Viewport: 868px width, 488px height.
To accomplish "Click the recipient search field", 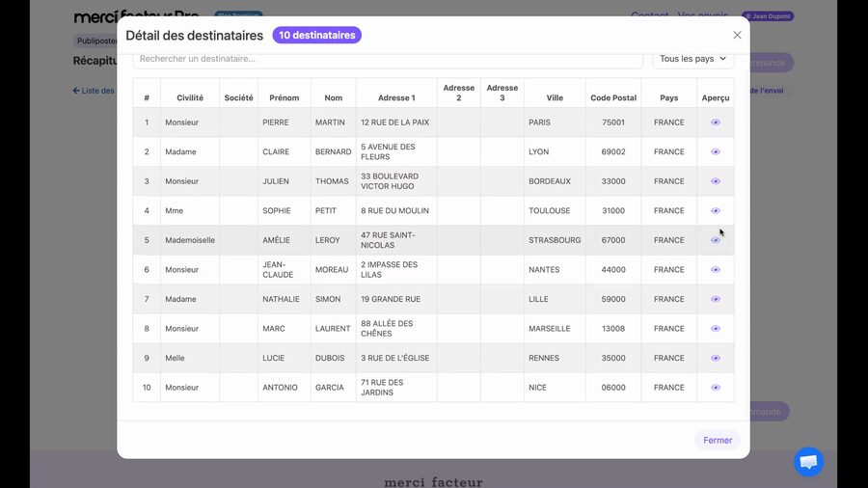I will click(388, 59).
